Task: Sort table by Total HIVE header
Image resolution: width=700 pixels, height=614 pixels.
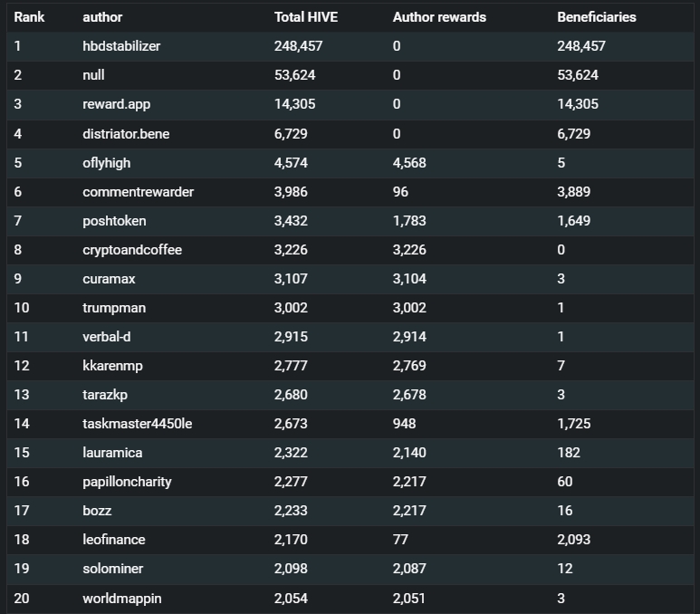Action: coord(306,17)
